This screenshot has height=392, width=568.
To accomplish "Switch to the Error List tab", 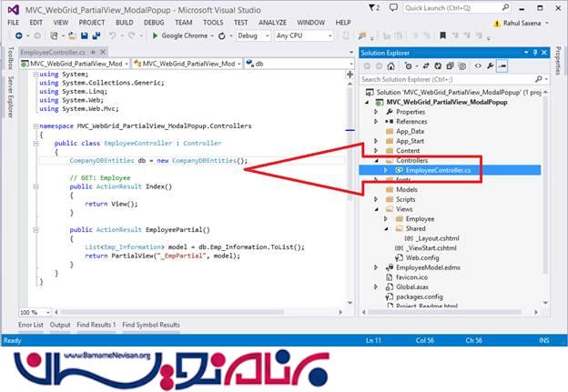I will (30, 325).
